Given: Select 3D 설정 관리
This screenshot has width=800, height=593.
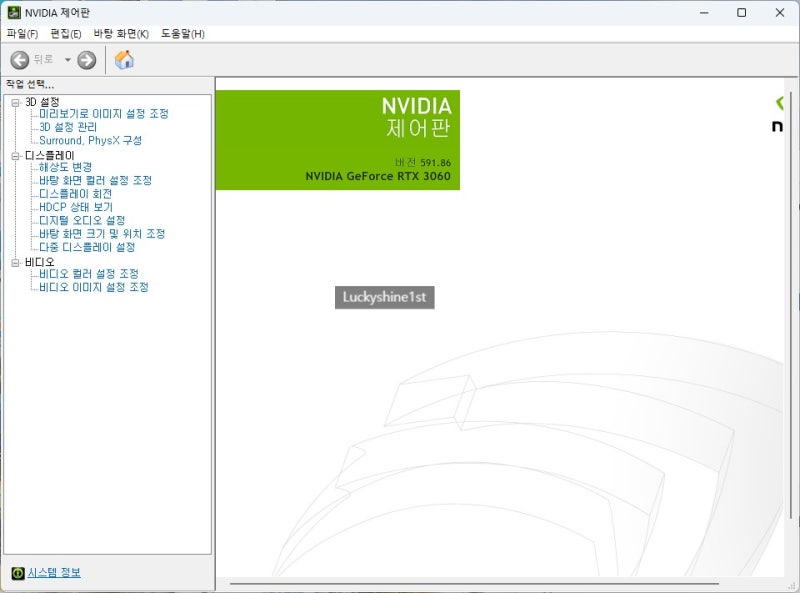Looking at the screenshot, I should coord(68,127).
